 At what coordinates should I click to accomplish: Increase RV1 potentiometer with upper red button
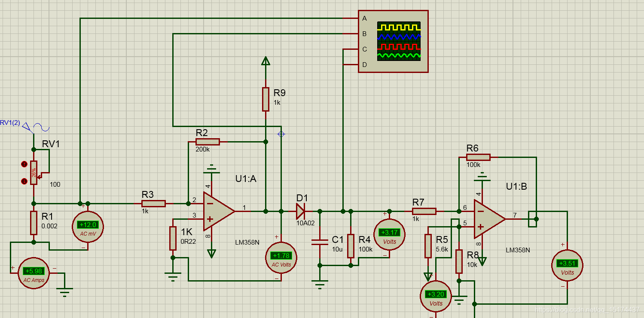(24, 164)
